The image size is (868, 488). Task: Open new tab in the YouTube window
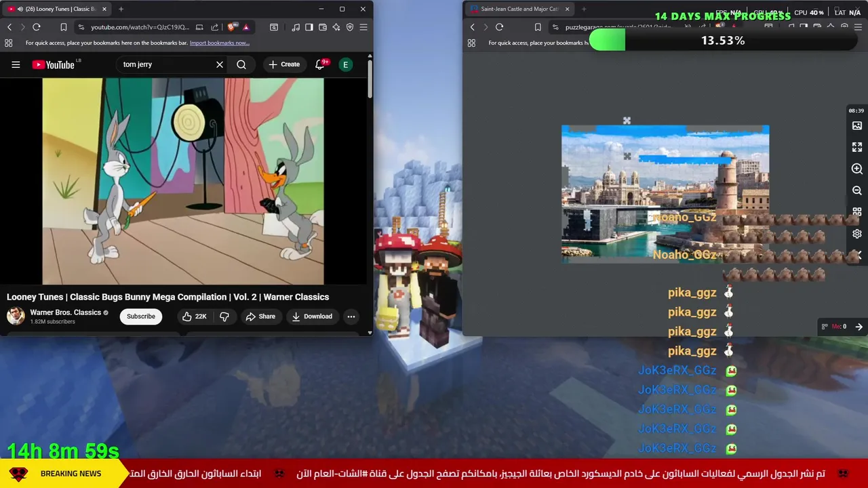[x=121, y=9]
